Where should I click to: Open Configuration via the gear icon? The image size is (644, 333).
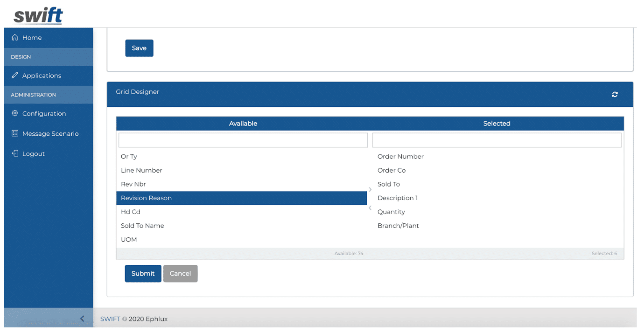click(x=15, y=113)
